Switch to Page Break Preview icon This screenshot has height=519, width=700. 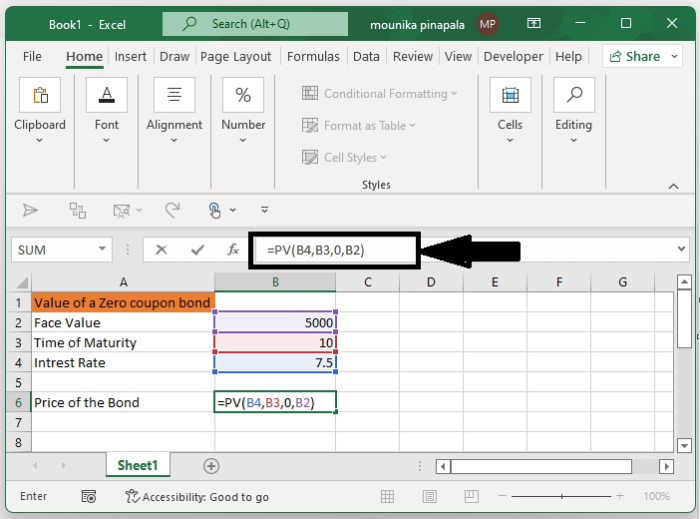[x=471, y=496]
